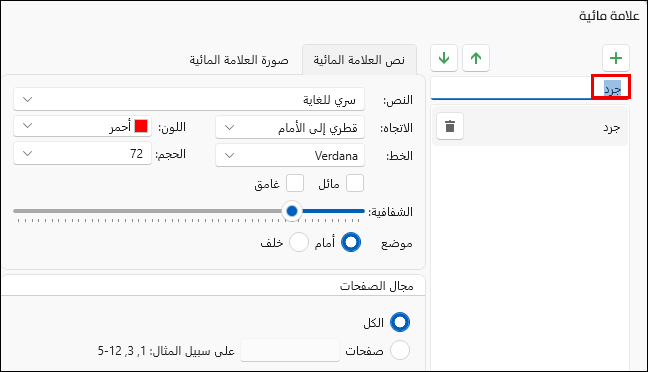Image resolution: width=648 pixels, height=372 pixels.
Task: Move watermark down with green arrow
Action: (x=444, y=58)
